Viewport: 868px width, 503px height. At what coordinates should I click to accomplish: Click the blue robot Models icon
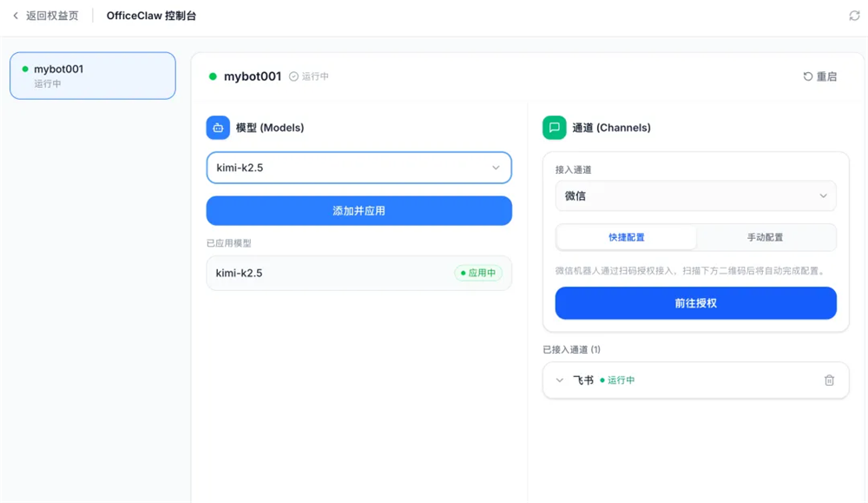(218, 128)
